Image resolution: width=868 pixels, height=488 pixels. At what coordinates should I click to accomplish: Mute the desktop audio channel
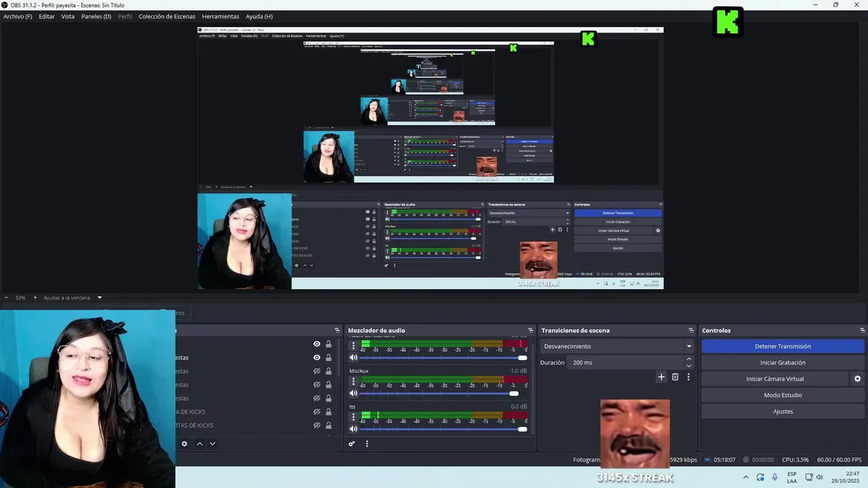pos(353,357)
